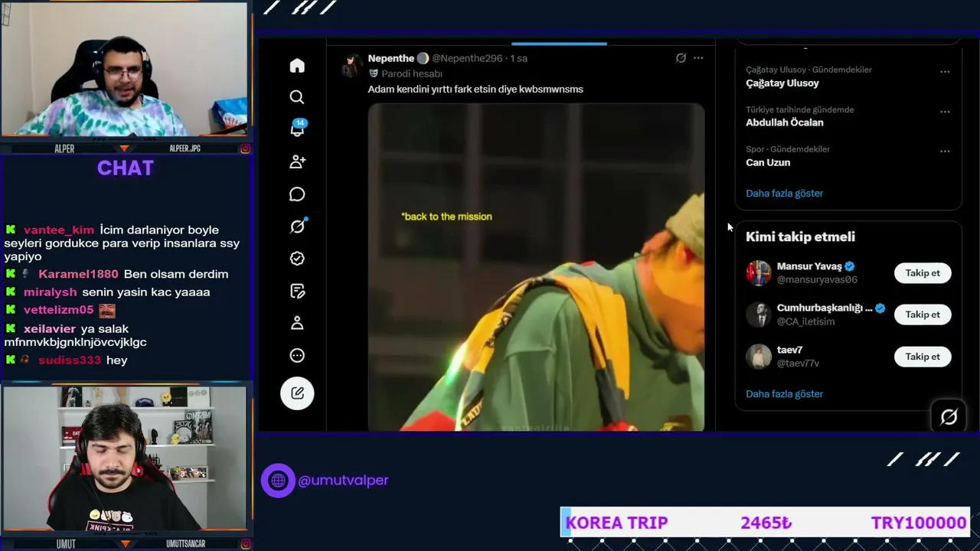Open floating Grok button at bottom right
This screenshot has height=551, width=980.
pyautogui.click(x=949, y=417)
